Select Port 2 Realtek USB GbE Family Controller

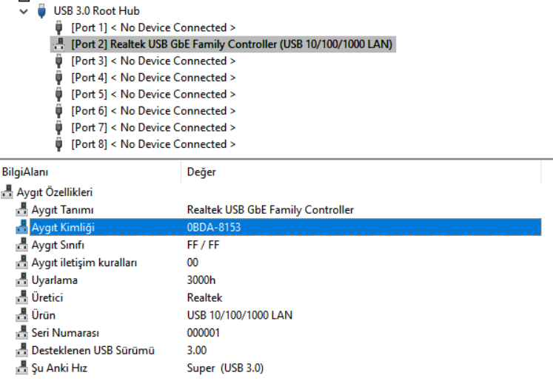pyautogui.click(x=231, y=44)
